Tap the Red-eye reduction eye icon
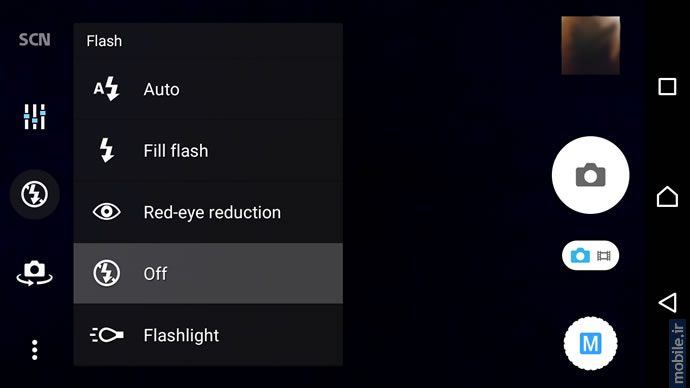Viewport: 690px width, 388px height. pyautogui.click(x=106, y=212)
